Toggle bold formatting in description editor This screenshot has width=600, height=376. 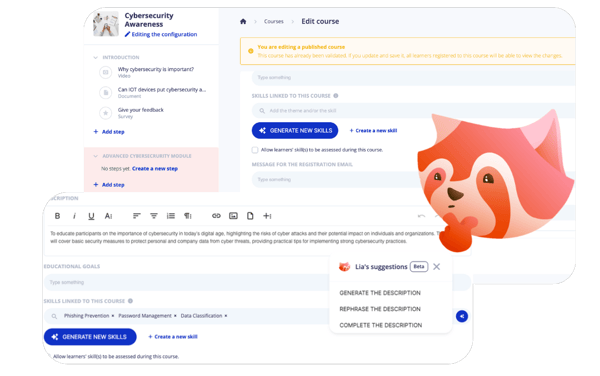pos(57,216)
